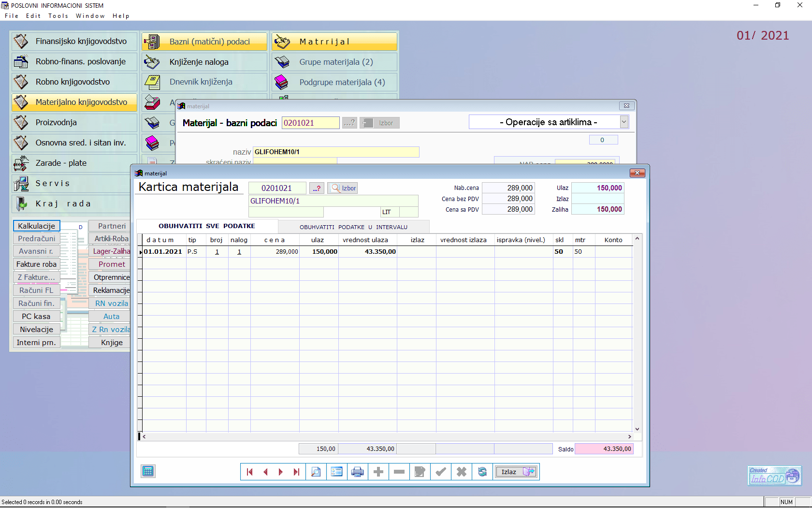
Task: Open Osnovna sred. i sitan inv. module
Action: [74, 143]
